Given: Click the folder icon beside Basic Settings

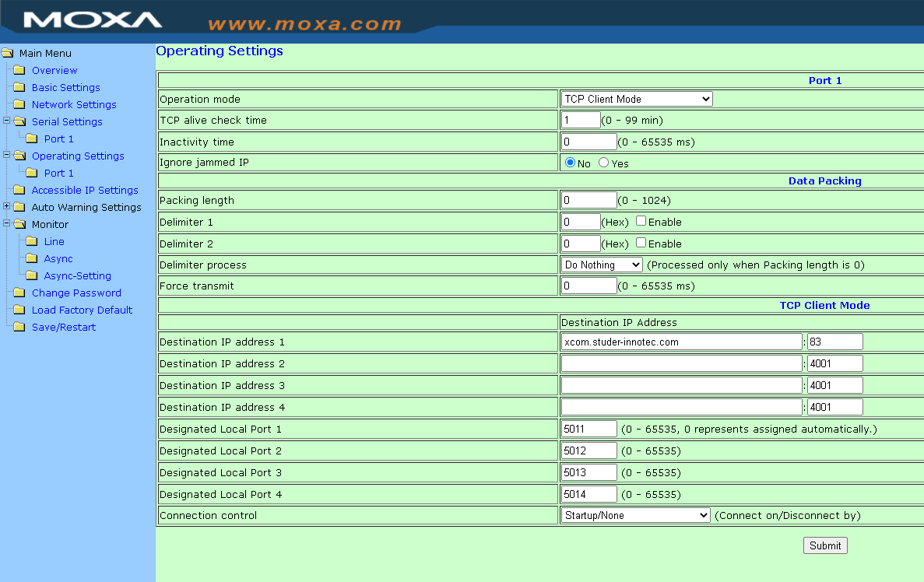Looking at the screenshot, I should click(x=19, y=87).
